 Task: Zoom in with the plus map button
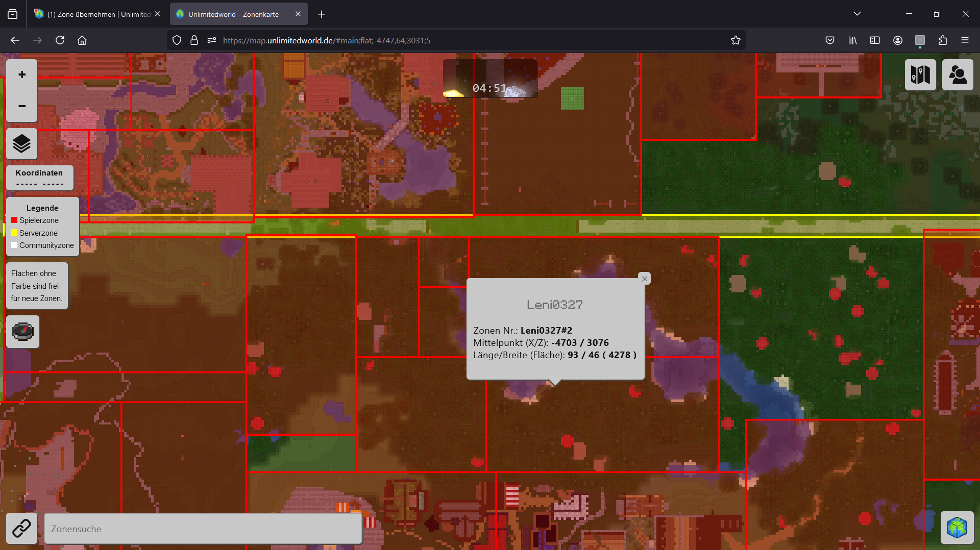[x=22, y=74]
